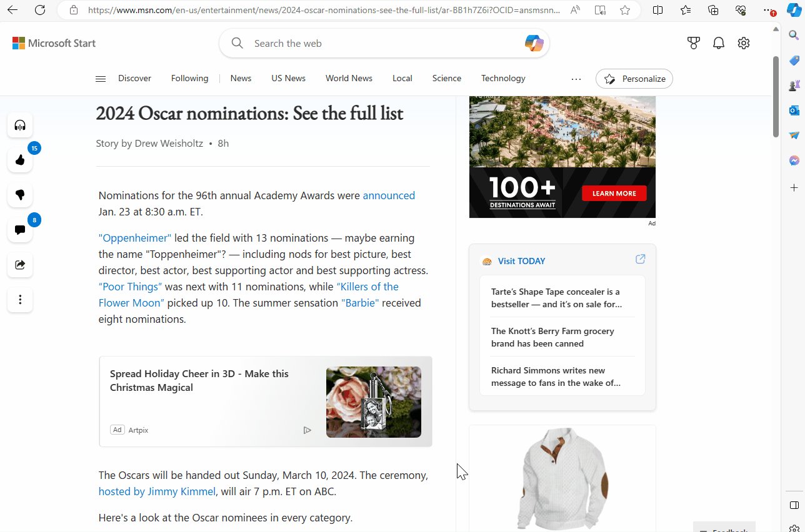Screen dimensions: 805x532
Task: Click the browser Back arrow
Action: (12, 10)
